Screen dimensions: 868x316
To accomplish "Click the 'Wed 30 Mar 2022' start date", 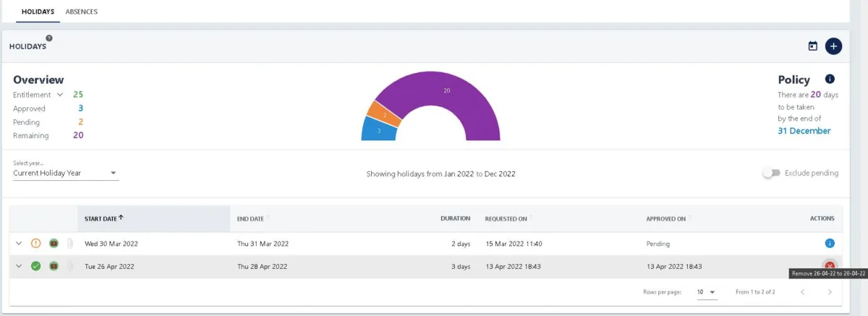I will pyautogui.click(x=111, y=244).
